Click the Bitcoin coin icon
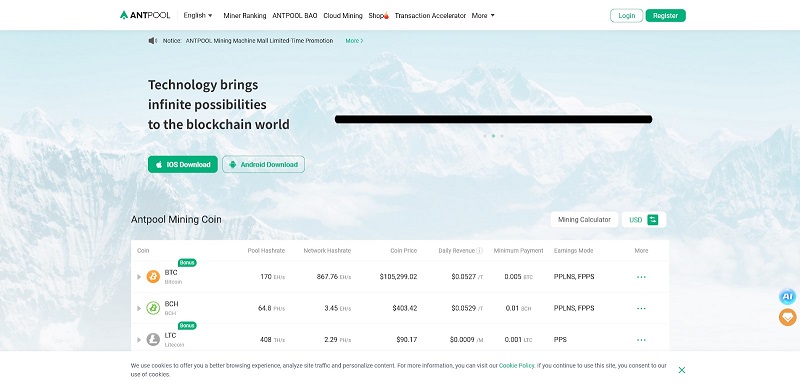Screen dimensions: 800x389 coord(153,277)
